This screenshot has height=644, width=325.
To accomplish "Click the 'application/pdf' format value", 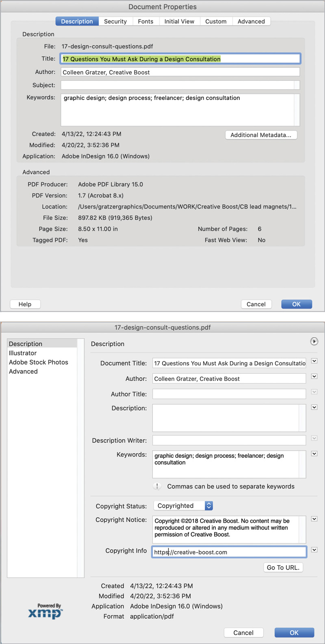I will (152, 616).
